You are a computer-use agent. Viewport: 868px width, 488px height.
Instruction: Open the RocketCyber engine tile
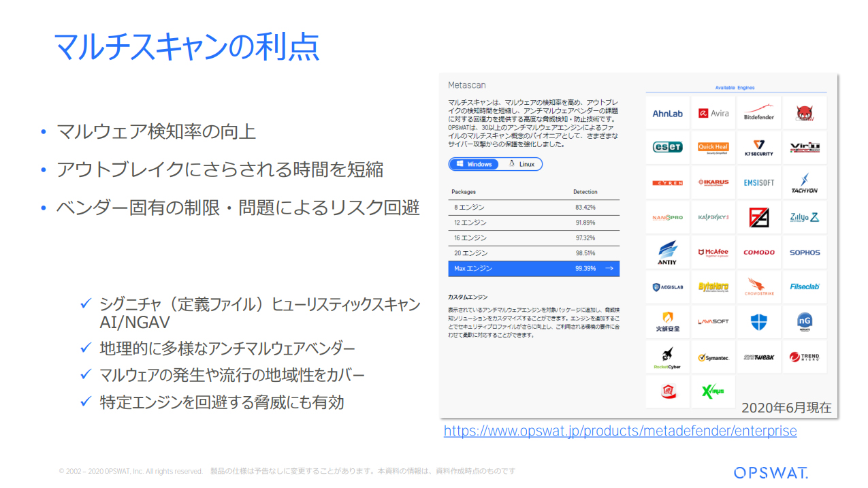click(x=667, y=357)
